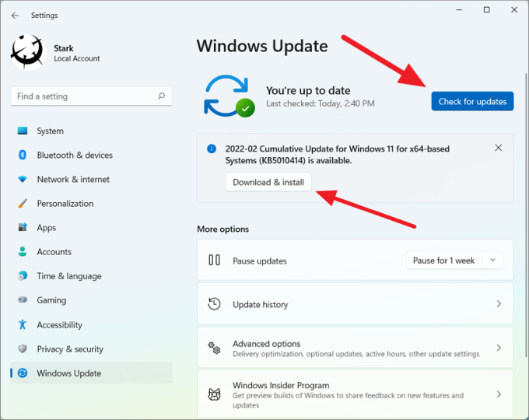Click the Time & language globe icon
Image resolution: width=529 pixels, height=420 pixels.
click(23, 275)
